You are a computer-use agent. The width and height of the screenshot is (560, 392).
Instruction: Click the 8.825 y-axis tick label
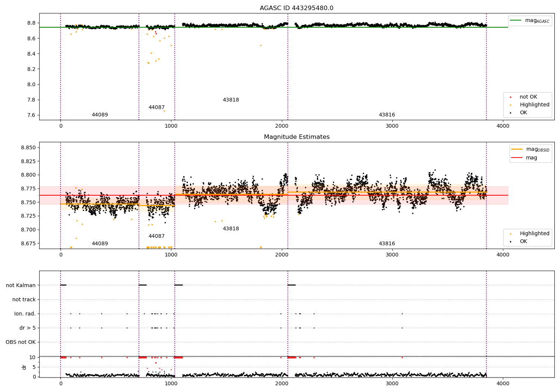click(28, 162)
